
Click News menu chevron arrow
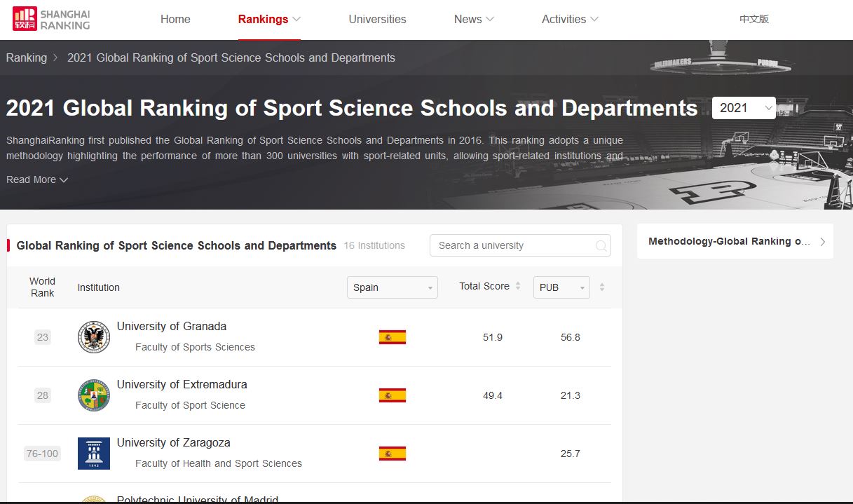pyautogui.click(x=490, y=20)
